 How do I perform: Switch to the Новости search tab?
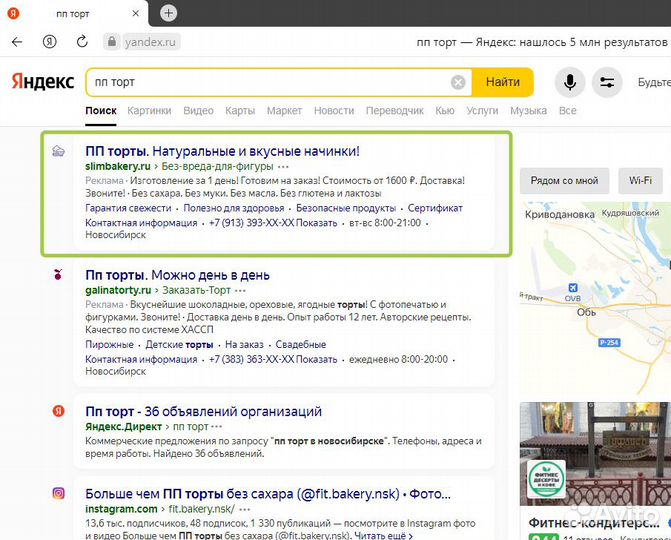(x=334, y=110)
